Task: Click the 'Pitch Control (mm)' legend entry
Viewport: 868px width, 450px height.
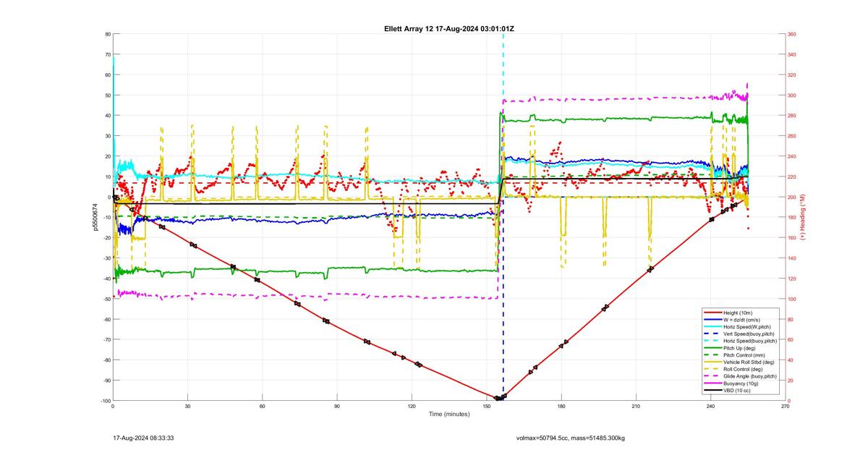Action: pyautogui.click(x=745, y=355)
